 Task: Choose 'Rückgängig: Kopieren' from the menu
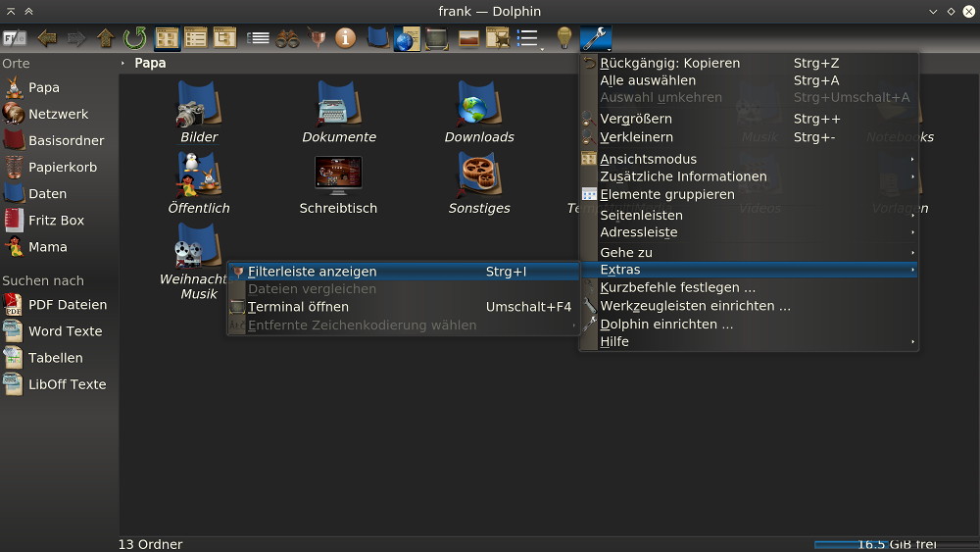(749, 63)
